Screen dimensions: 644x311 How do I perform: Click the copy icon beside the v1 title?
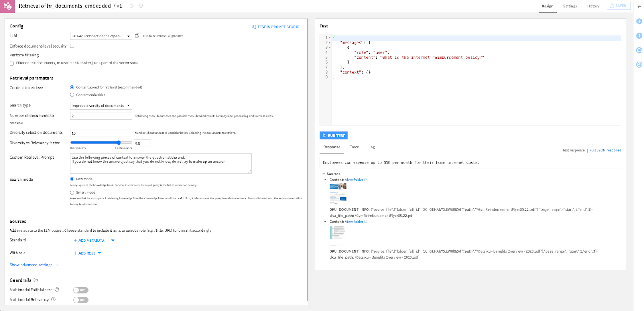coord(132,6)
